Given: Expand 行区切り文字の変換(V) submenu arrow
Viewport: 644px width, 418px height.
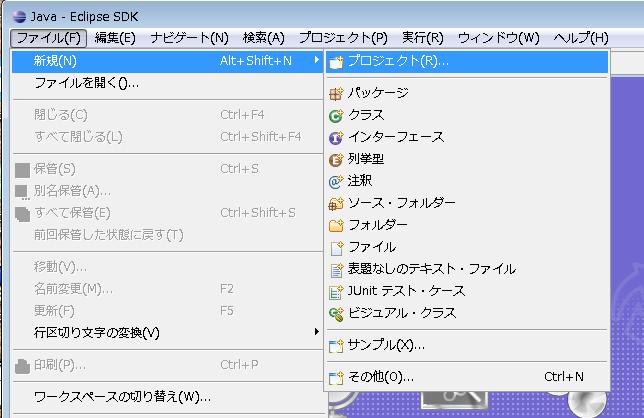Looking at the screenshot, I should (x=316, y=332).
